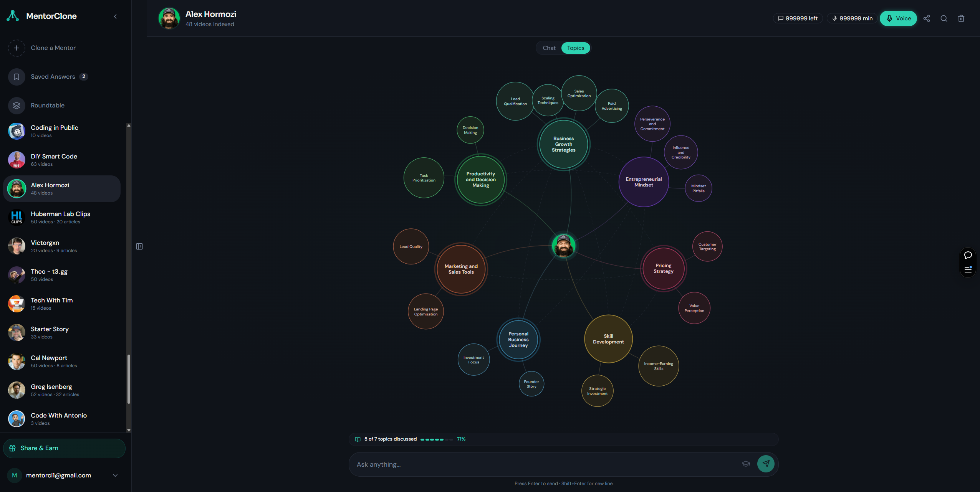Open the Roundtable feature in the sidebar
980x492 pixels.
click(48, 105)
